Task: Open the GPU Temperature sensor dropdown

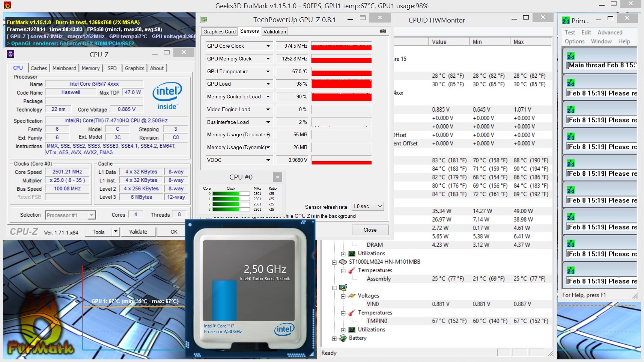Action: [268, 72]
